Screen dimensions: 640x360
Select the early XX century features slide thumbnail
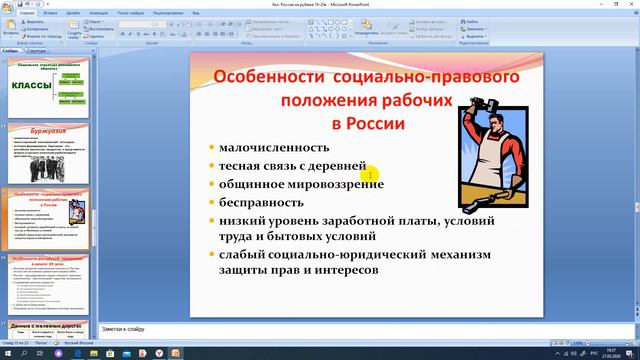coord(48,284)
